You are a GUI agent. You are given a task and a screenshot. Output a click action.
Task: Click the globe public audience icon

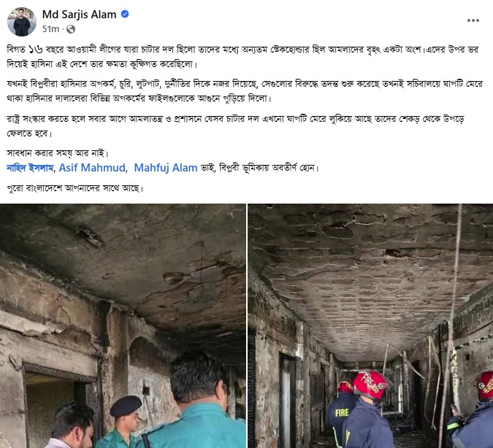(71, 29)
